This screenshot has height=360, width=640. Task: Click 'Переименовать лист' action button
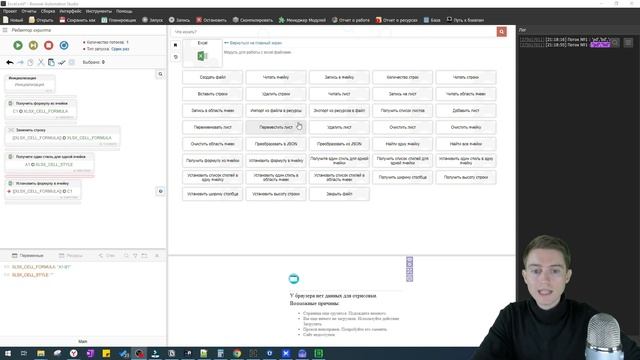213,127
